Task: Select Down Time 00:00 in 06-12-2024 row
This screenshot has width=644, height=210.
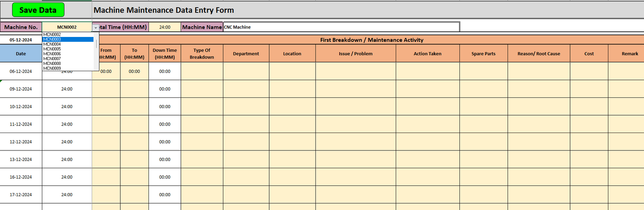Action: coord(164,71)
